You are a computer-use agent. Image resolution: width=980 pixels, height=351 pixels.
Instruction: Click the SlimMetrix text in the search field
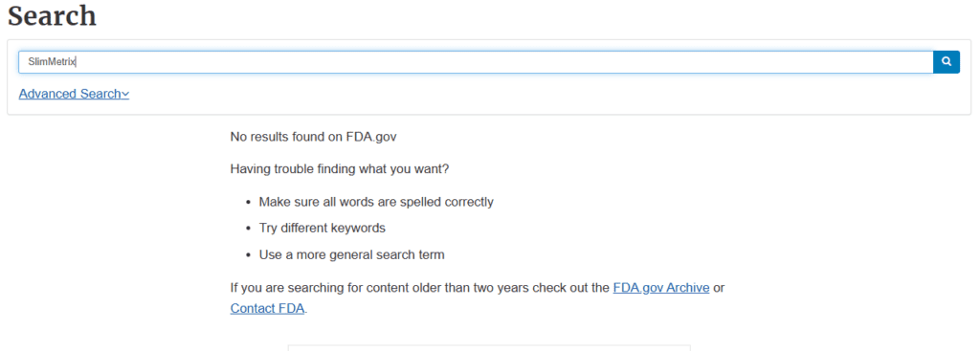(52, 62)
